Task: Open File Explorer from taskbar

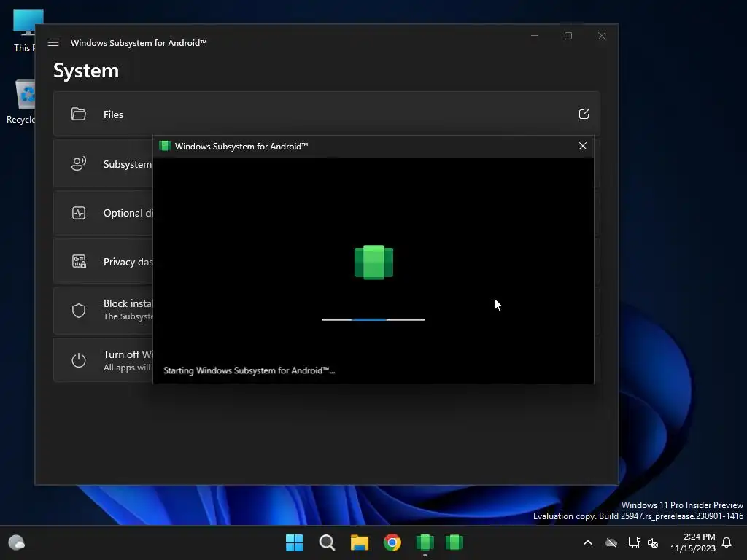Action: click(360, 542)
